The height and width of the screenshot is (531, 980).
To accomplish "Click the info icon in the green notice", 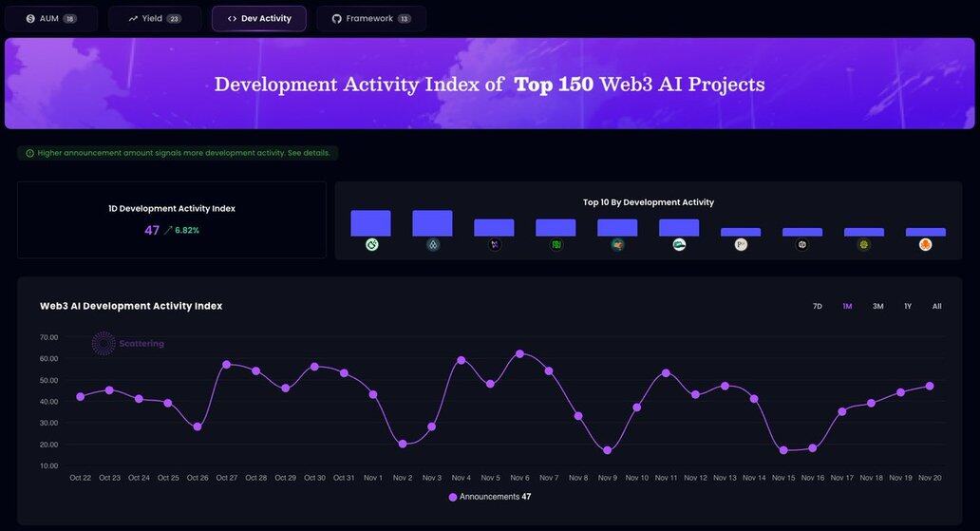I will tap(29, 153).
